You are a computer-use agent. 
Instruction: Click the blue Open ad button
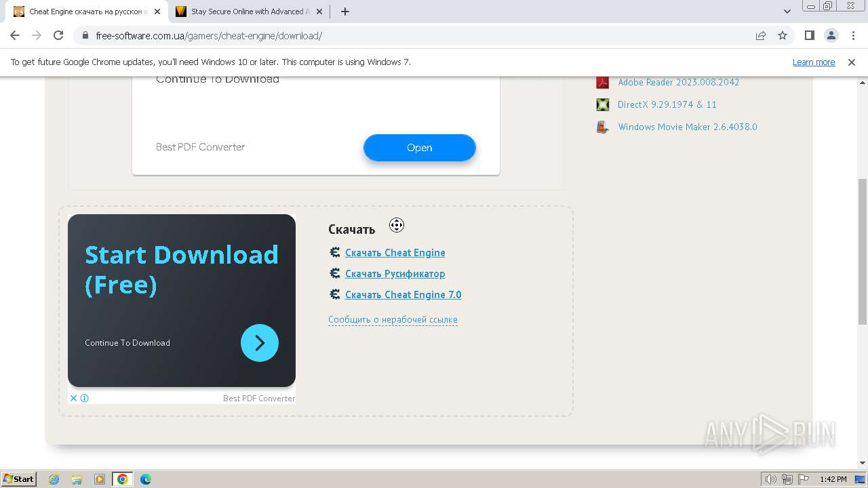(x=420, y=148)
